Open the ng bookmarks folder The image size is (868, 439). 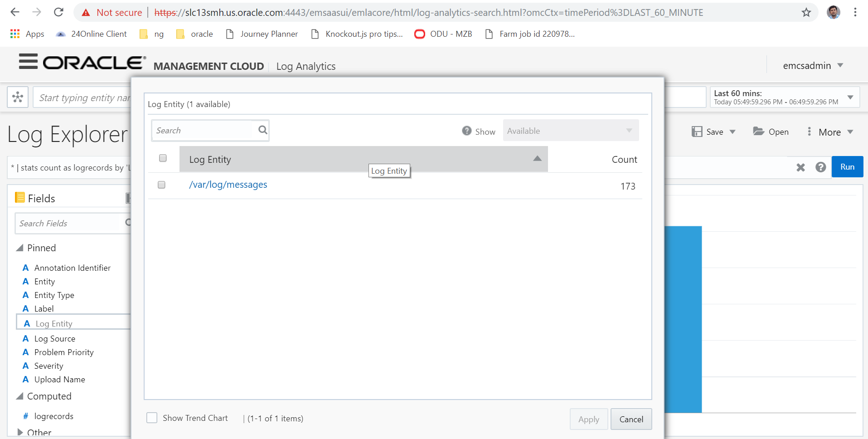pos(152,34)
